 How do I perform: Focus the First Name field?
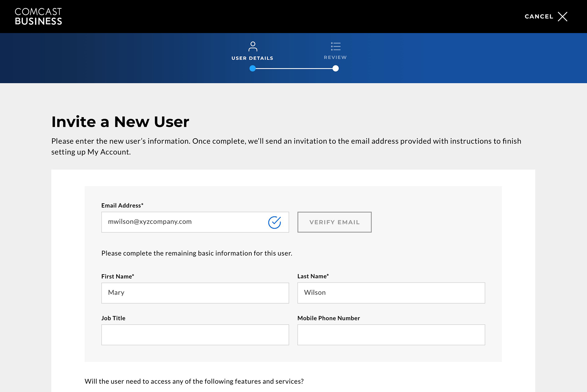(195, 293)
